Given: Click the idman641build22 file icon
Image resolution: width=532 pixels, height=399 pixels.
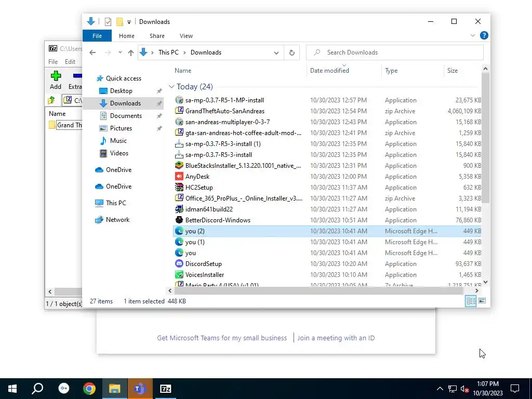Looking at the screenshot, I should click(179, 209).
